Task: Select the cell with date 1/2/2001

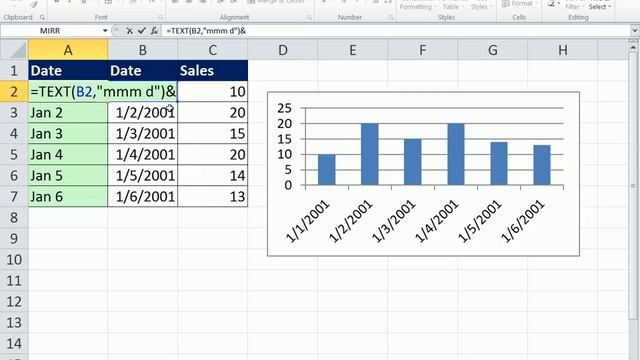Action: point(142,113)
